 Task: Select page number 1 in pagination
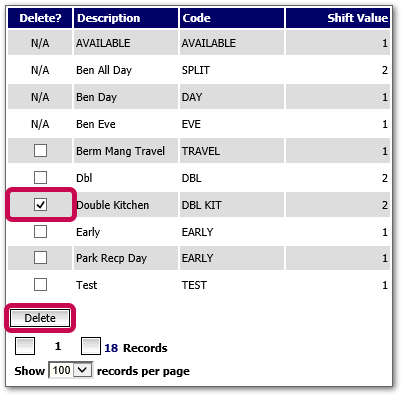click(x=58, y=346)
